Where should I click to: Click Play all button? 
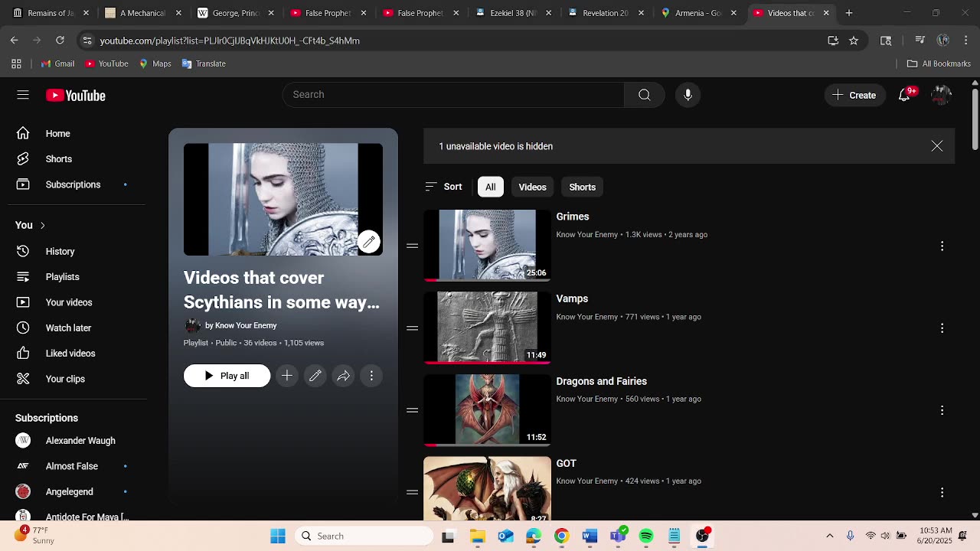tap(227, 376)
